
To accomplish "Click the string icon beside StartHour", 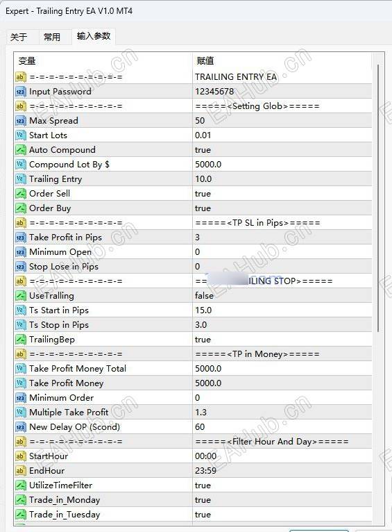I will pyautogui.click(x=21, y=456).
